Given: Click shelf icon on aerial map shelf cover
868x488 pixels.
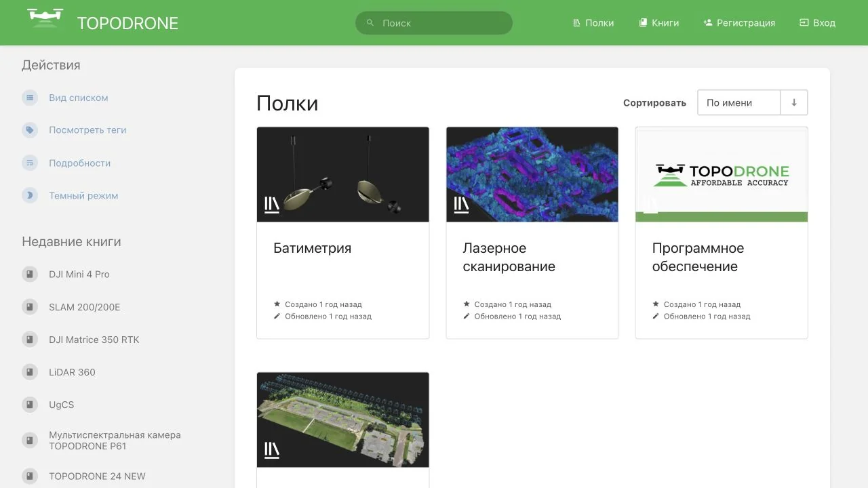Looking at the screenshot, I should (x=272, y=450).
